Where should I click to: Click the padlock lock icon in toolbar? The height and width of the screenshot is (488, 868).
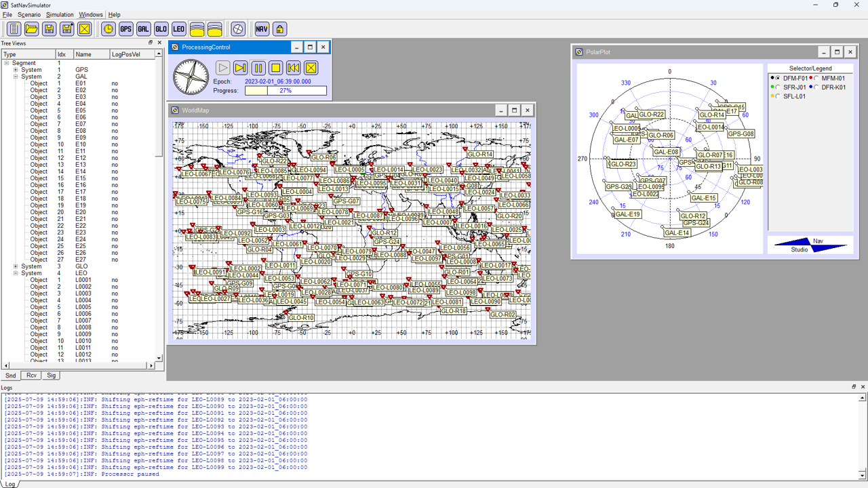tap(279, 28)
